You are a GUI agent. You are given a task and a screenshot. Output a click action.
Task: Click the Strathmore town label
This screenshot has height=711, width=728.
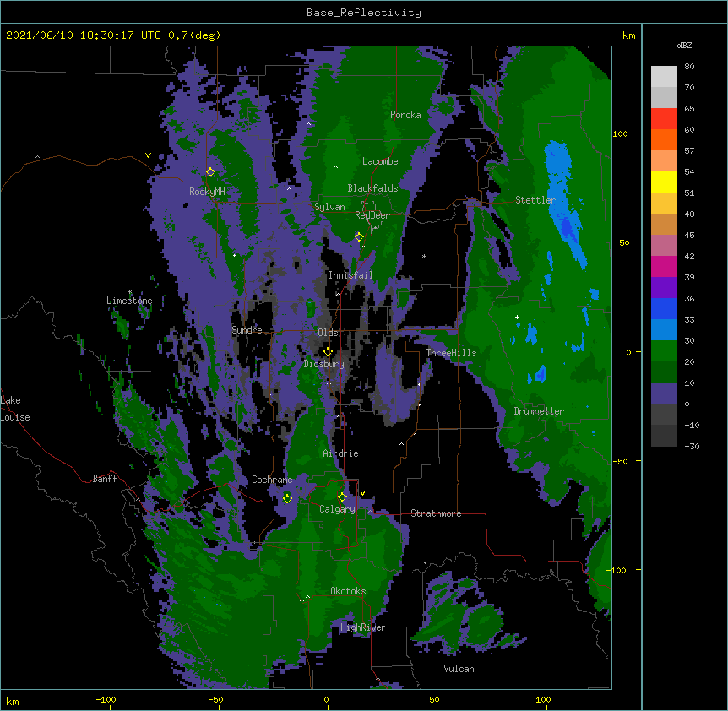coord(436,513)
